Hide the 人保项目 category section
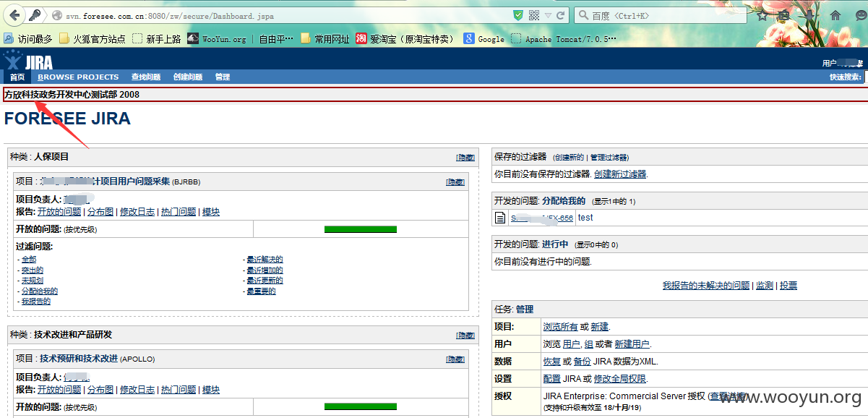This screenshot has width=868, height=418. pyautogui.click(x=465, y=157)
